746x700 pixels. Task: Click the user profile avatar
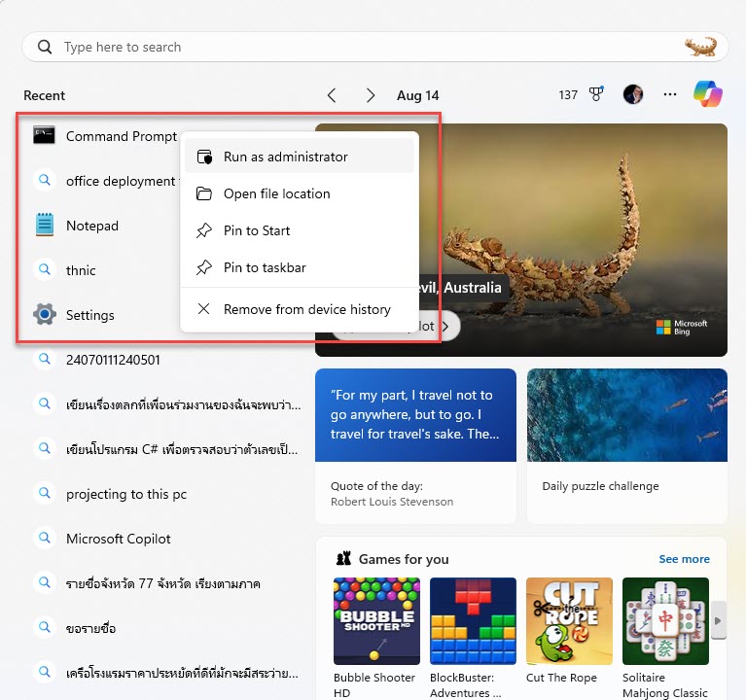tap(633, 94)
